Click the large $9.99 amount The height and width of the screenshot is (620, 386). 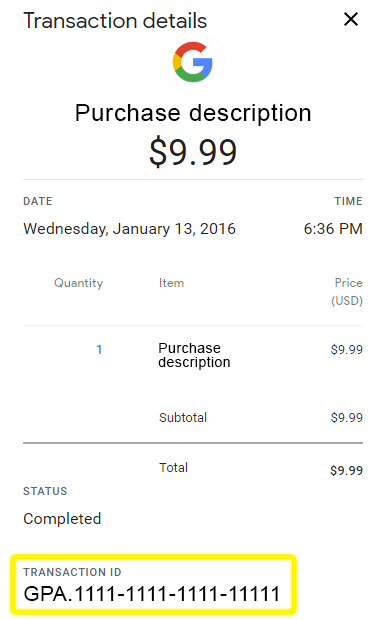pos(193,152)
